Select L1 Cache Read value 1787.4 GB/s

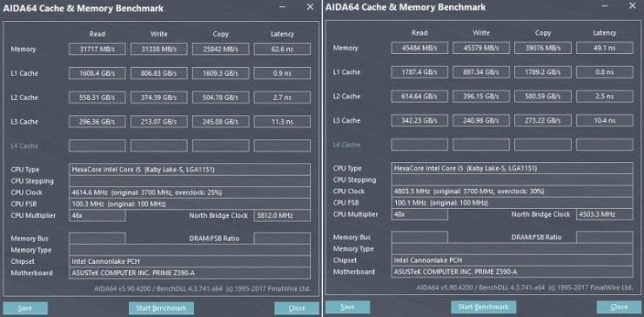click(x=419, y=72)
